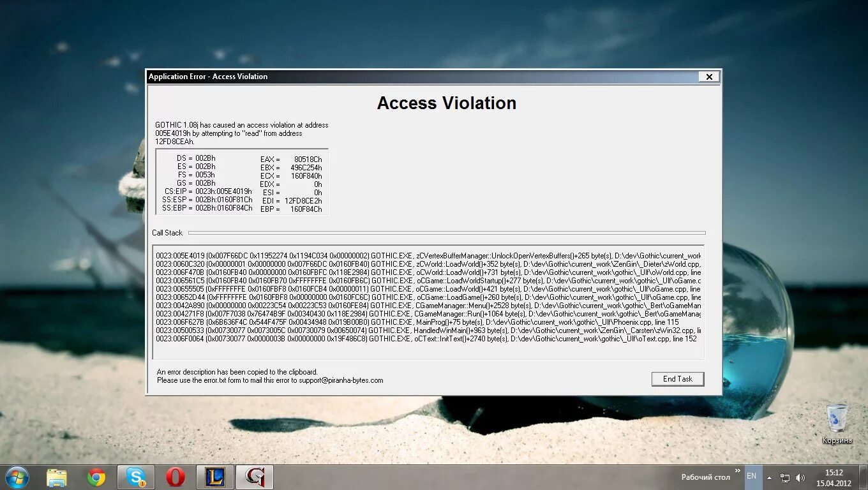Click the End Task button
The image size is (868, 490).
click(x=677, y=379)
